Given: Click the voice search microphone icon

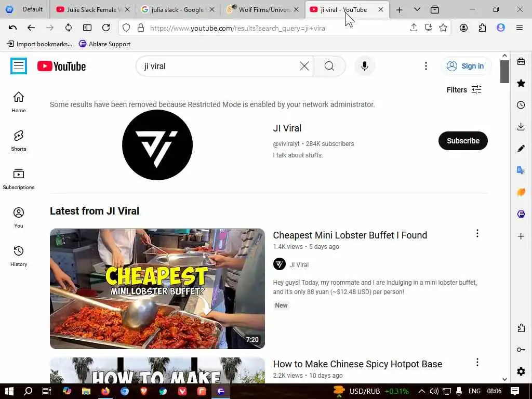Looking at the screenshot, I should (x=365, y=66).
